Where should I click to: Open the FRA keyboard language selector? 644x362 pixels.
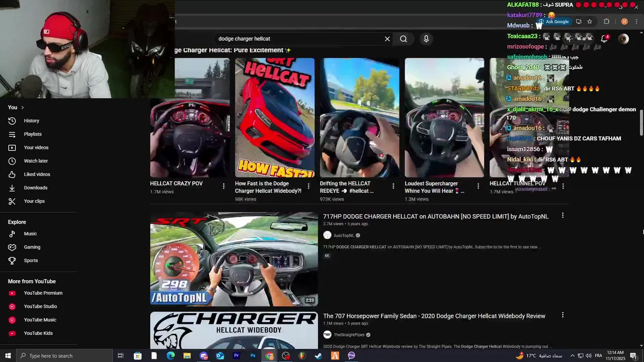point(598,356)
